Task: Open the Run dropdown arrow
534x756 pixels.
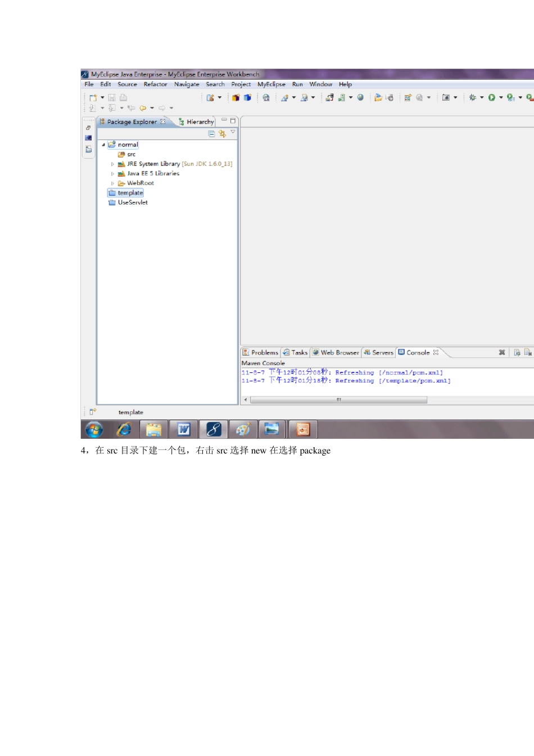Action: pyautogui.click(x=501, y=98)
